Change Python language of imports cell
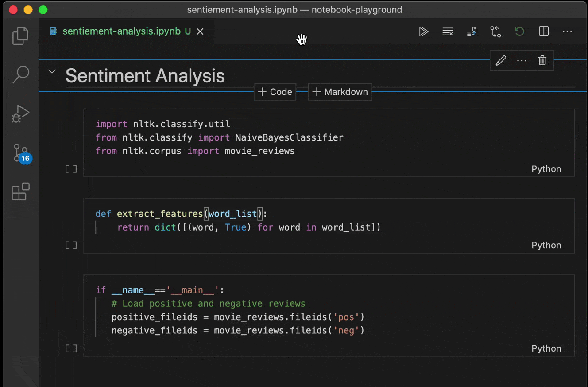This screenshot has height=387, width=588. [546, 169]
